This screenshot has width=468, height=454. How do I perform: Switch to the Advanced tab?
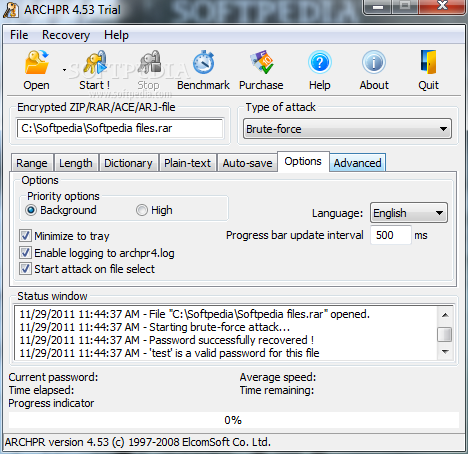pos(357,163)
